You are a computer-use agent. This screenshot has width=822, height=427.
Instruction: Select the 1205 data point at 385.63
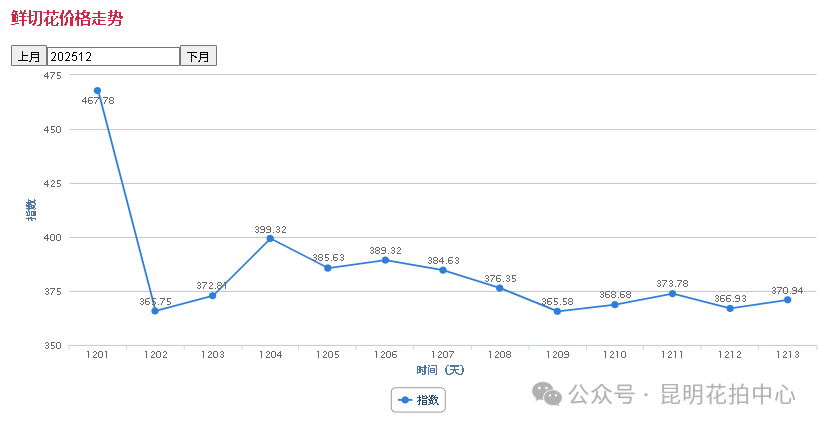[327, 268]
